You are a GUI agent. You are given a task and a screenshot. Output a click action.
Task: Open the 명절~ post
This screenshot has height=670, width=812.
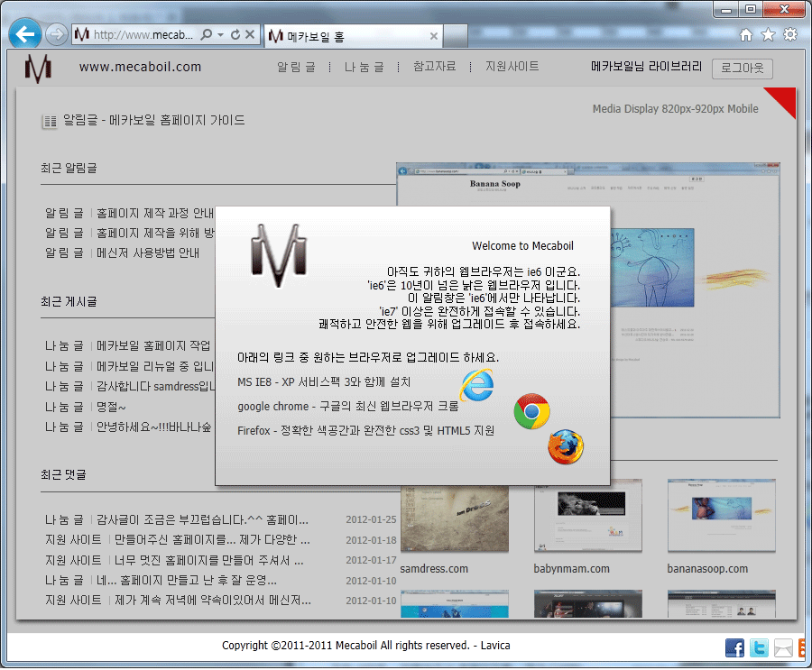[x=111, y=407]
